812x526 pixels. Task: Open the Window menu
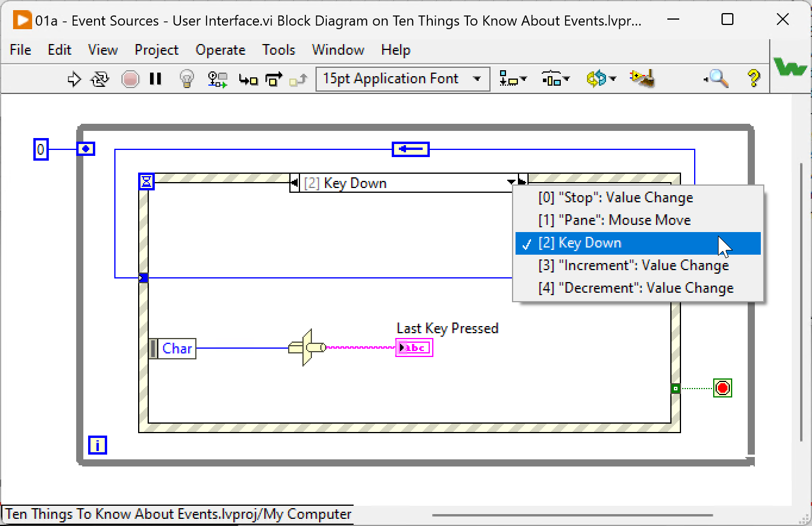tap(338, 50)
